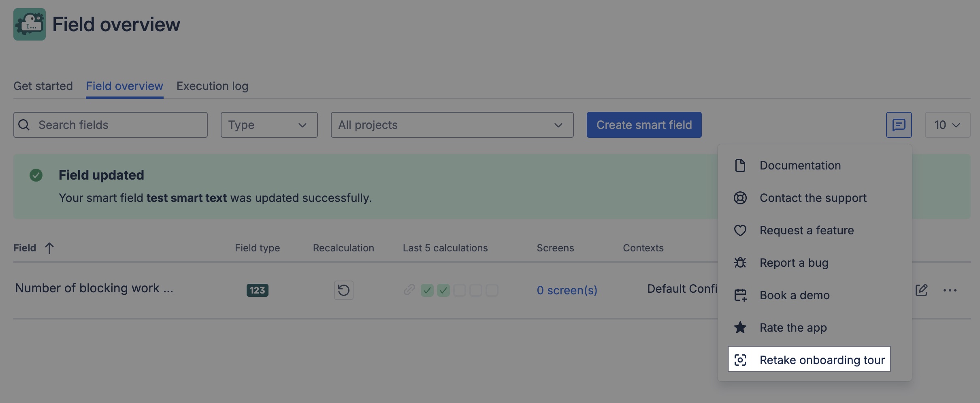
Task: Switch to the Execution log tab
Action: pos(212,86)
